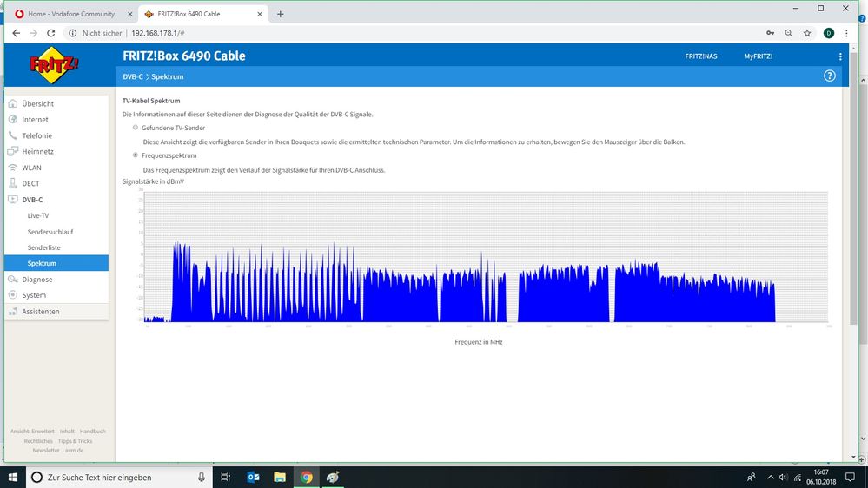Open the Action Center notifications icon

click(x=850, y=477)
